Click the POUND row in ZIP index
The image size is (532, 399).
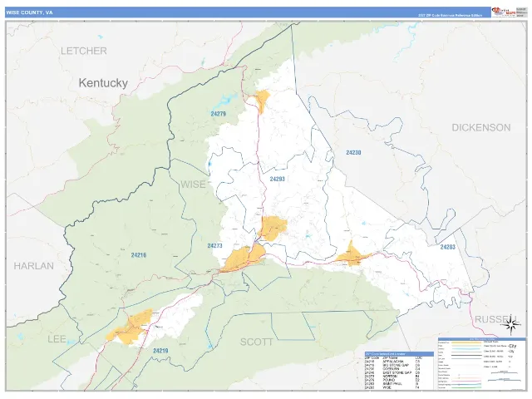391,380
